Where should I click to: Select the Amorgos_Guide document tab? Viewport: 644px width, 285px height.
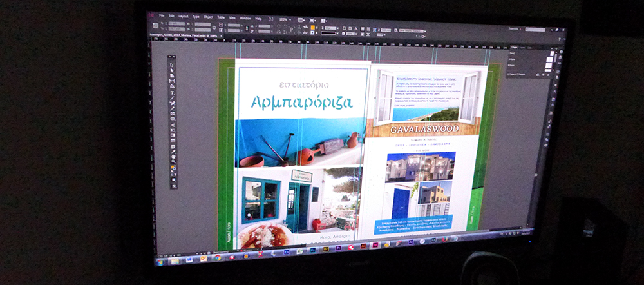click(x=184, y=35)
